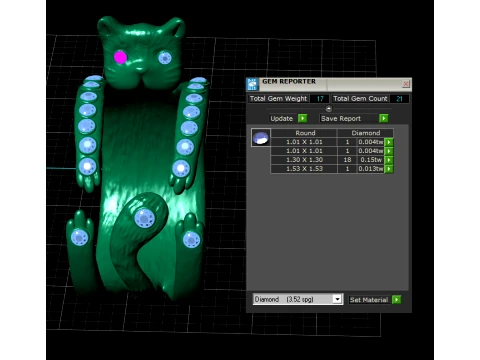This screenshot has width=480, height=360.
Task: Click the 0.15tw weight cell
Action: pyautogui.click(x=371, y=160)
